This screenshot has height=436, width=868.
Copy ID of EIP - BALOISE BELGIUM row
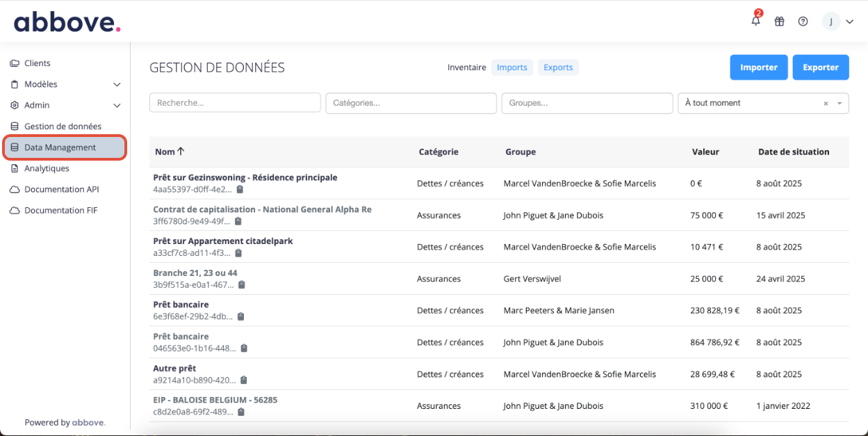pos(241,412)
